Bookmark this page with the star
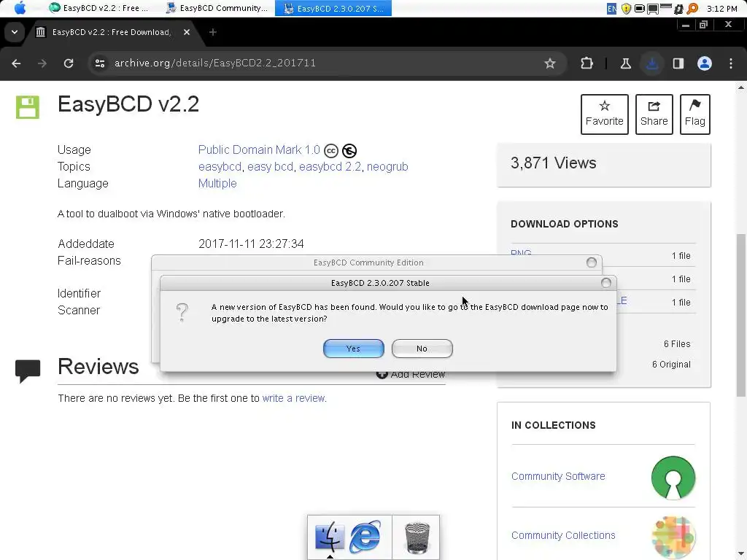Image resolution: width=747 pixels, height=560 pixels. (550, 63)
